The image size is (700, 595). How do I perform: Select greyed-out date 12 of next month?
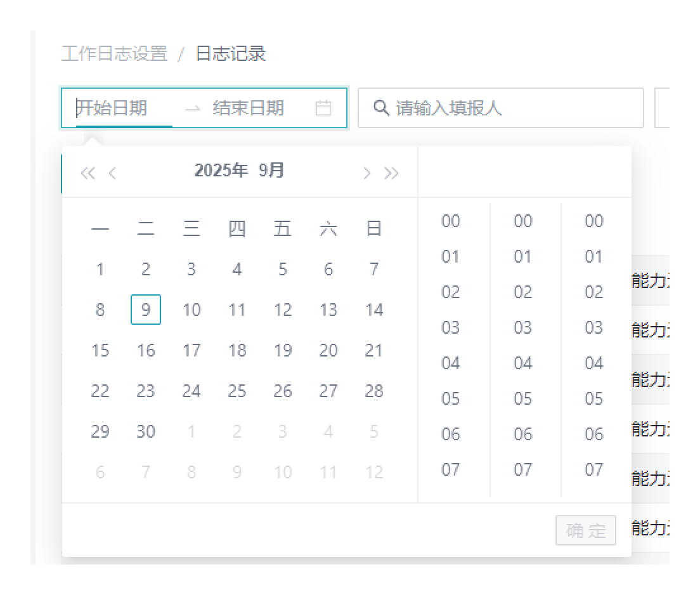[x=374, y=472]
